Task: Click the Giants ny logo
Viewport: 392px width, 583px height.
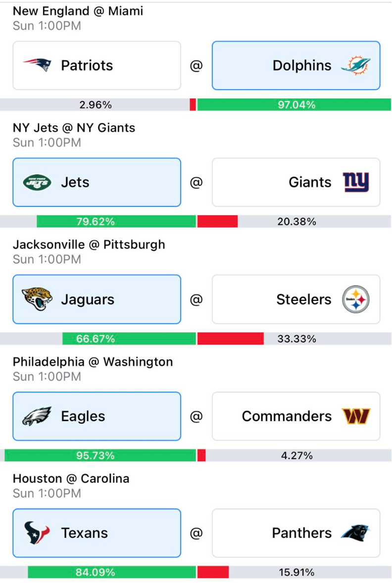Action: coord(356,182)
